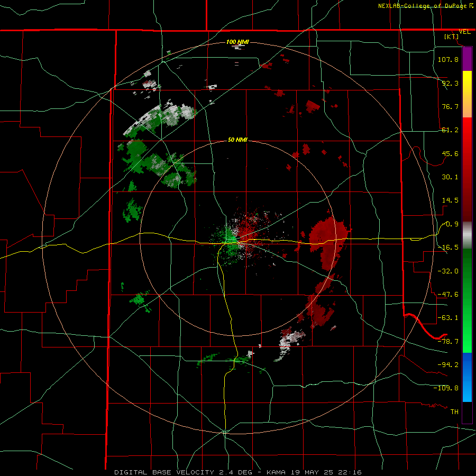The height and width of the screenshot is (476, 476).
Task: Pick the green segment of the velocity color bar
Action: point(467,300)
